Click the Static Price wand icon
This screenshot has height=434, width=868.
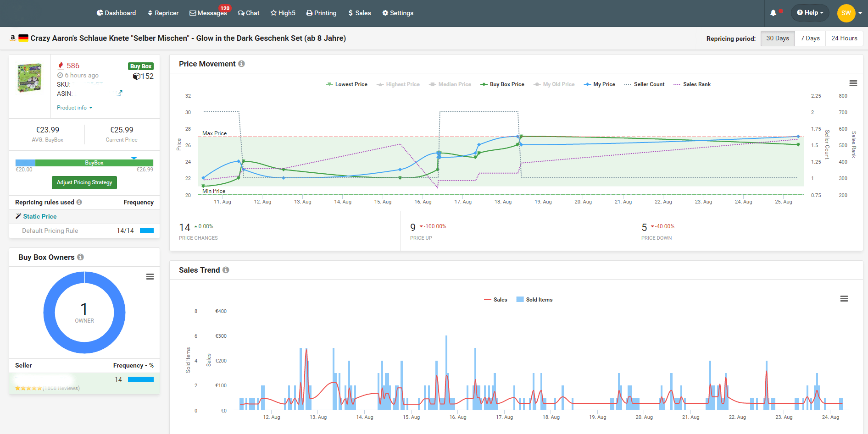(x=18, y=216)
